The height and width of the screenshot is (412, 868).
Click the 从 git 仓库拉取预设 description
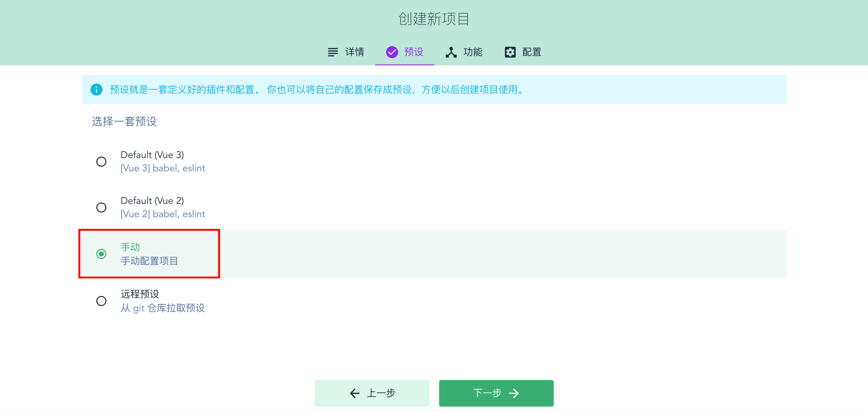tap(163, 308)
